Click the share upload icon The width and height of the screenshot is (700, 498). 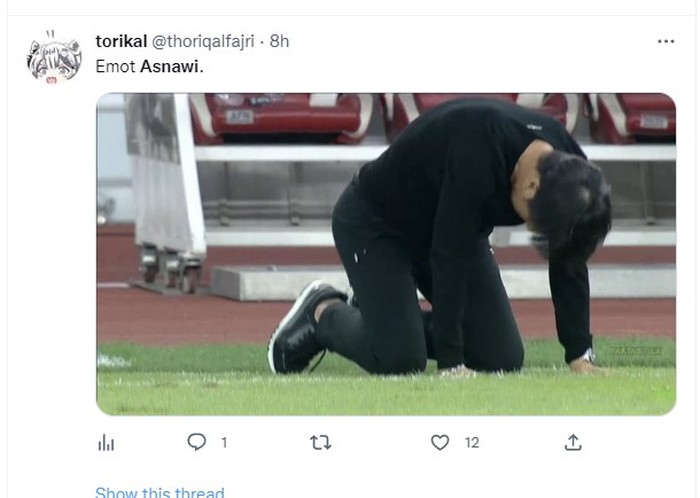pyautogui.click(x=573, y=442)
